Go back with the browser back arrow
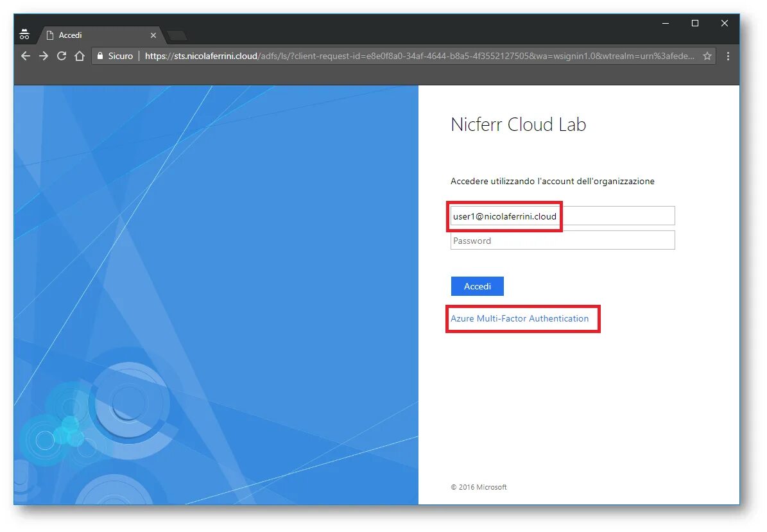The height and width of the screenshot is (532, 767). (26, 56)
